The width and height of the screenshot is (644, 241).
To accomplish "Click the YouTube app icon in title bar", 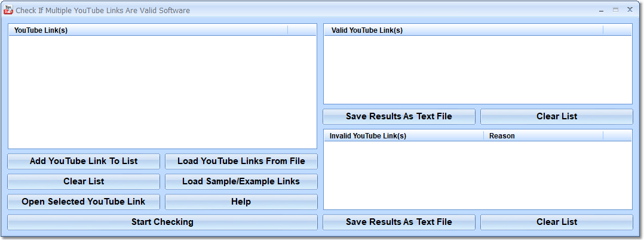I will 8,10.
